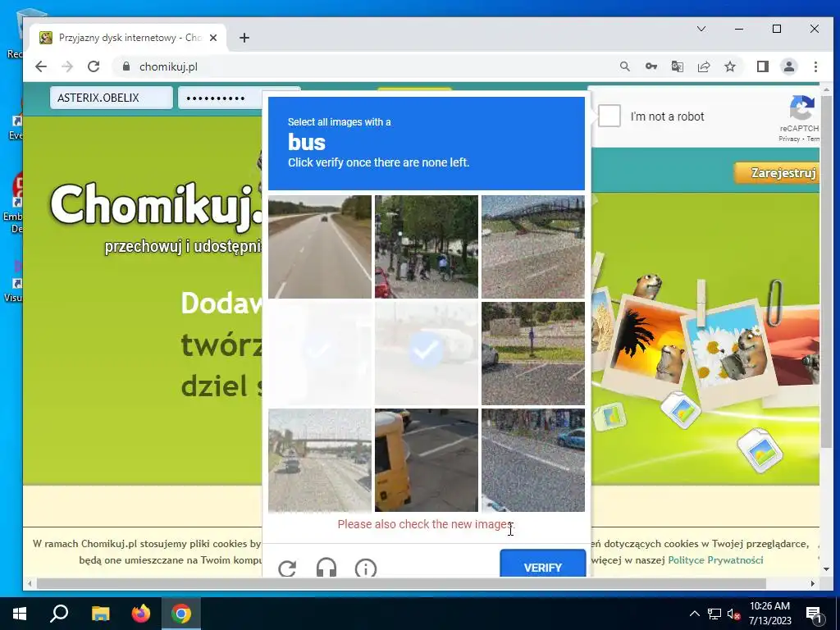Open the Polityce Prywatności link
Image resolution: width=840 pixels, height=630 pixels.
point(715,559)
